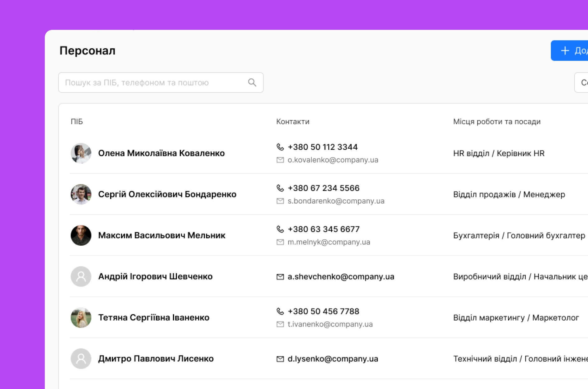Click the ПІБ column header
This screenshot has height=389, width=588.
click(77, 122)
